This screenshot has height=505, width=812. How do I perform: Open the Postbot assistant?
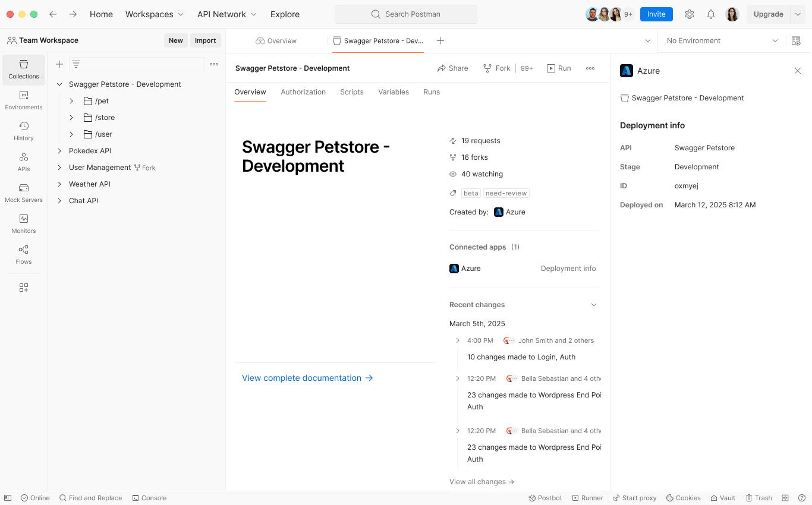click(x=545, y=498)
